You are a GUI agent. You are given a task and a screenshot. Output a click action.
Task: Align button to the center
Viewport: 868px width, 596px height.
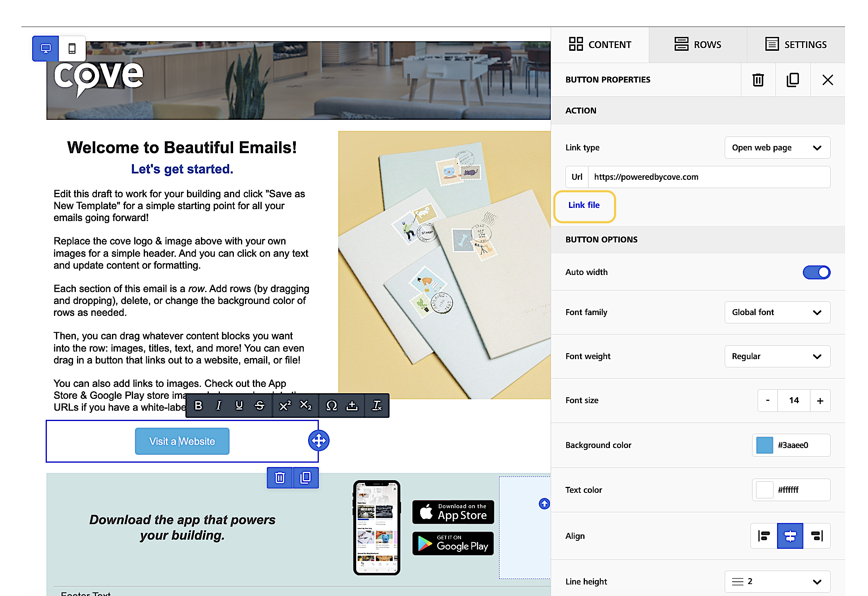pos(790,536)
